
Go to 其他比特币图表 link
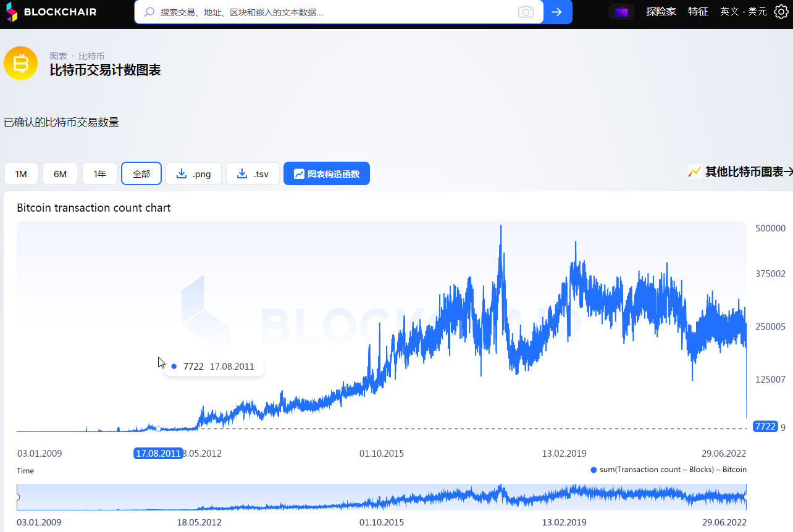[x=740, y=172]
